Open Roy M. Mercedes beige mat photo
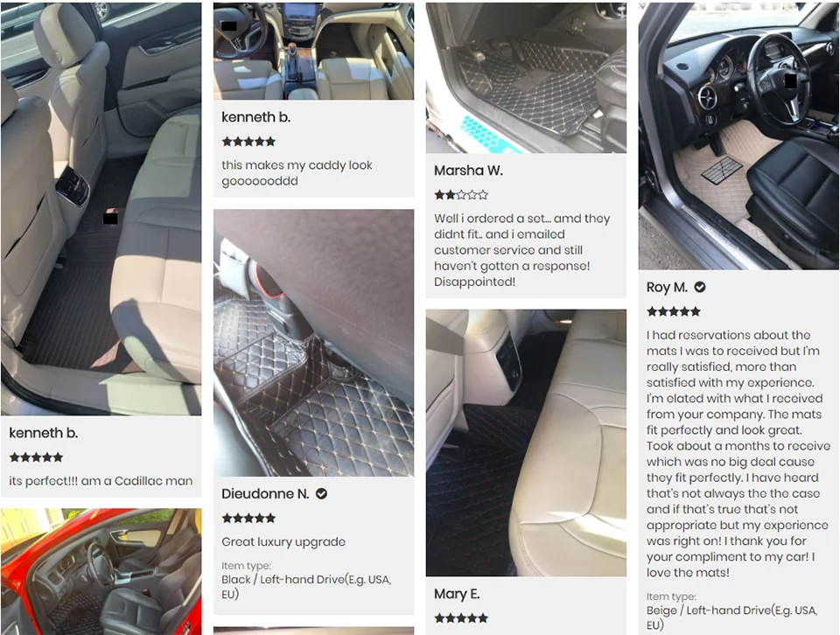Image resolution: width=840 pixels, height=635 pixels. [x=738, y=136]
